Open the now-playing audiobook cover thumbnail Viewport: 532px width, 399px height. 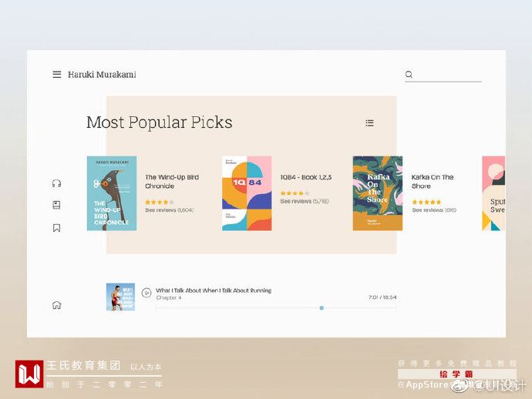(120, 297)
